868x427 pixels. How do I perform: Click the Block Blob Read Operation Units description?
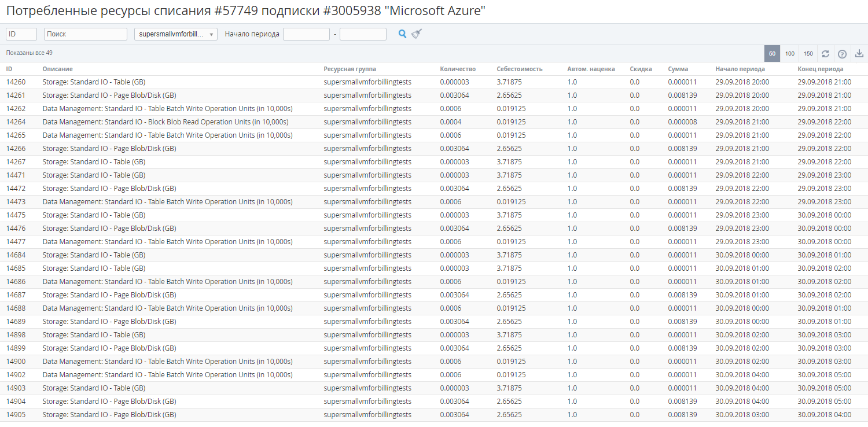click(x=165, y=122)
